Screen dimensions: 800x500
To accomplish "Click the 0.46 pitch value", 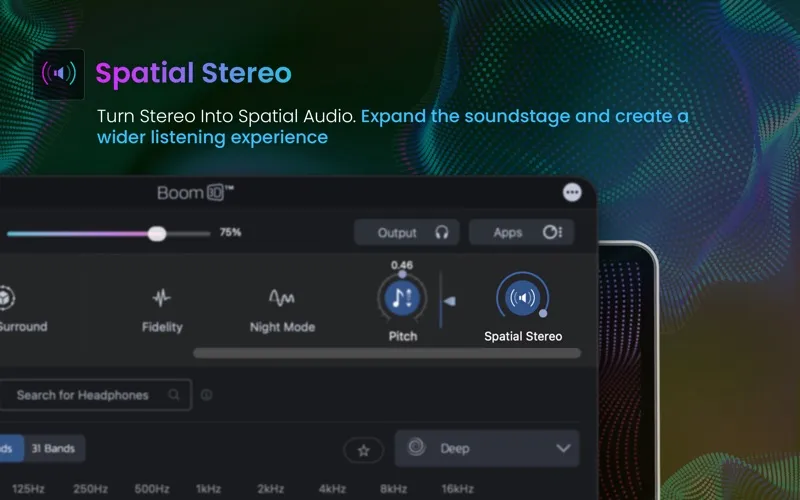I will pos(402,265).
